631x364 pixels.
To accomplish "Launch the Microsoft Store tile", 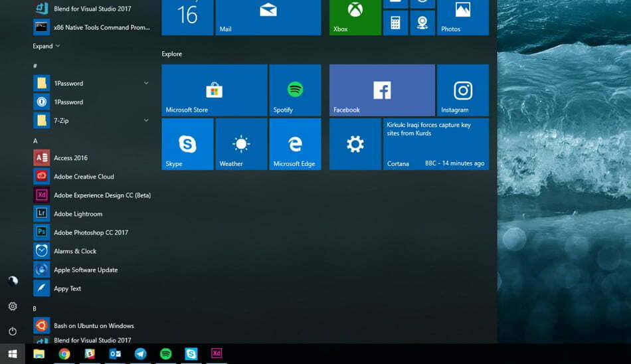I will pyautogui.click(x=215, y=90).
